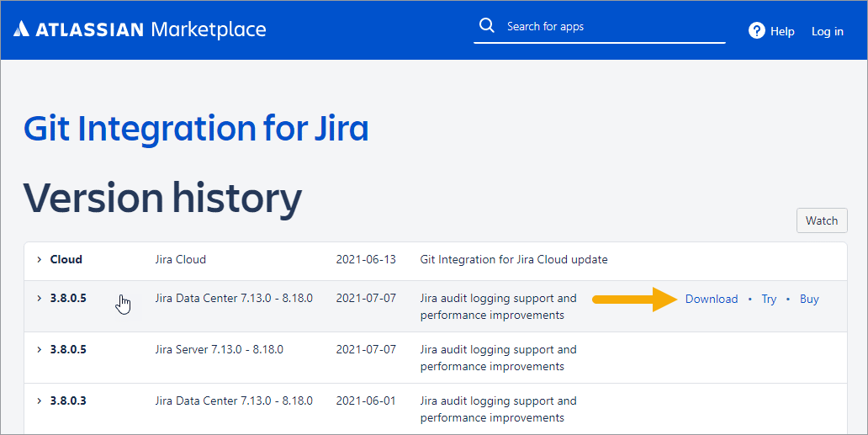Open the Help link text
868x435 pixels.
pyautogui.click(x=782, y=31)
